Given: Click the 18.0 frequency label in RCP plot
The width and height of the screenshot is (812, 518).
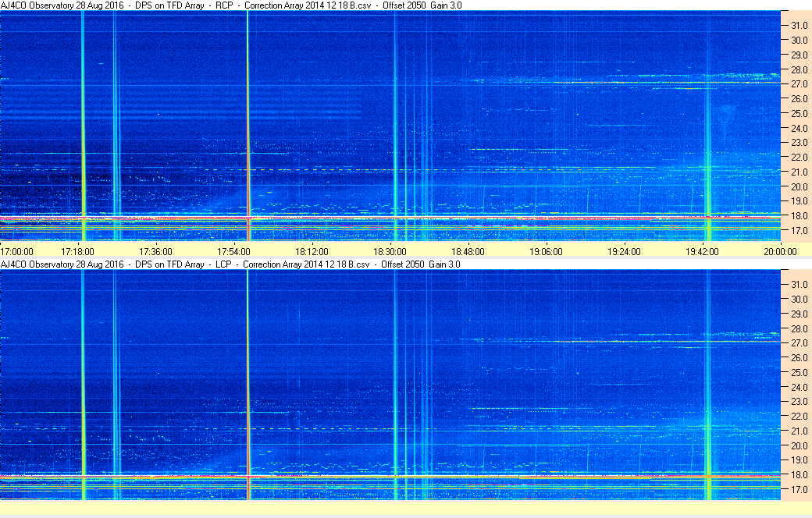Looking at the screenshot, I should tap(799, 216).
